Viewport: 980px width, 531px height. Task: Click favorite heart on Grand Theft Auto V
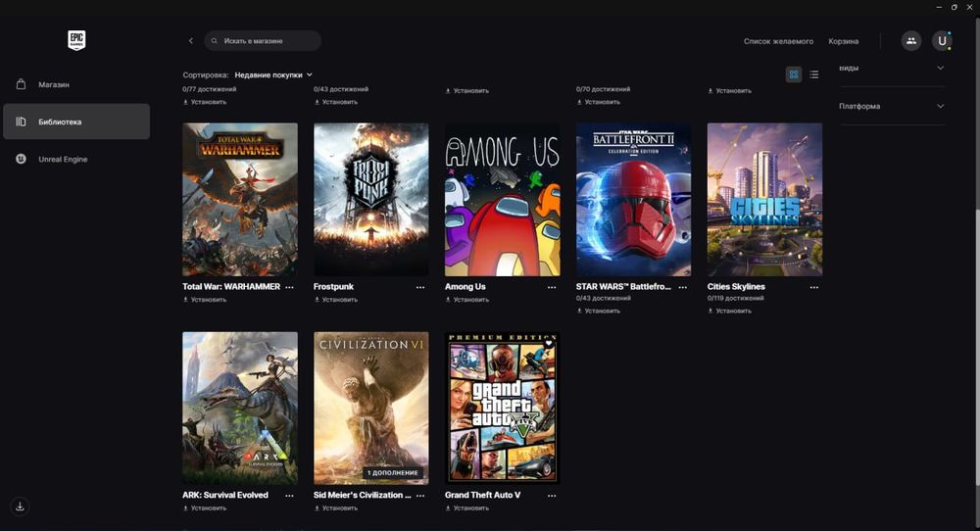549,343
